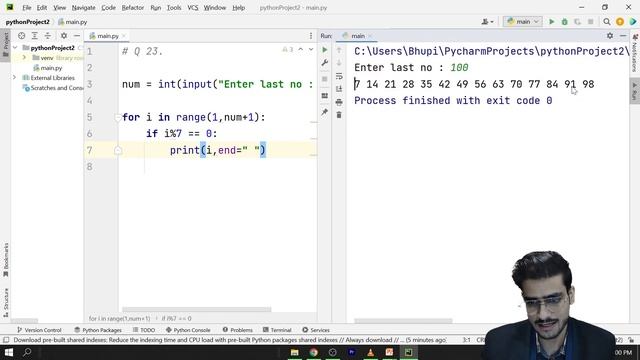
Task: Open the Tools menu
Action: 174,7
